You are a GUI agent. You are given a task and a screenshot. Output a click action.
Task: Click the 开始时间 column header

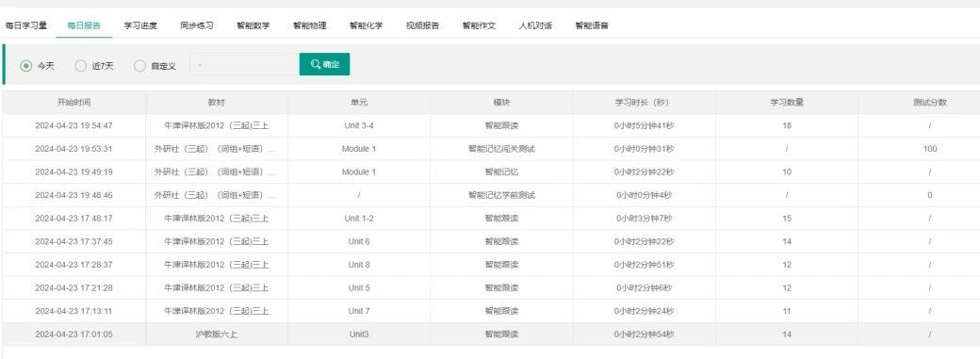point(73,103)
